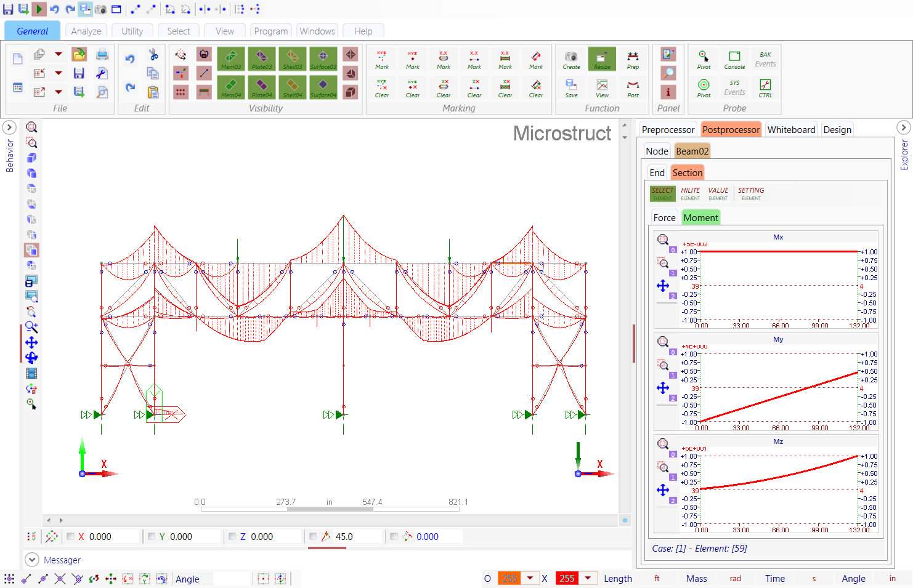This screenshot has height=588, width=913.
Task: Click the X coordinate input field
Action: click(x=113, y=536)
